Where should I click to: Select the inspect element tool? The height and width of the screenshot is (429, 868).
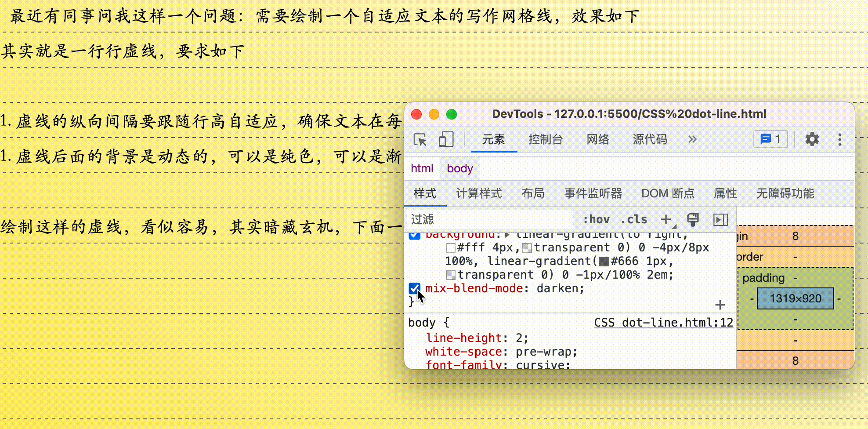(421, 140)
